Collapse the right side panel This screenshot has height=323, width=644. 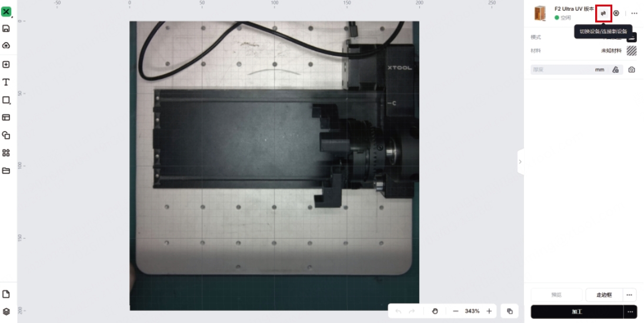pyautogui.click(x=520, y=161)
